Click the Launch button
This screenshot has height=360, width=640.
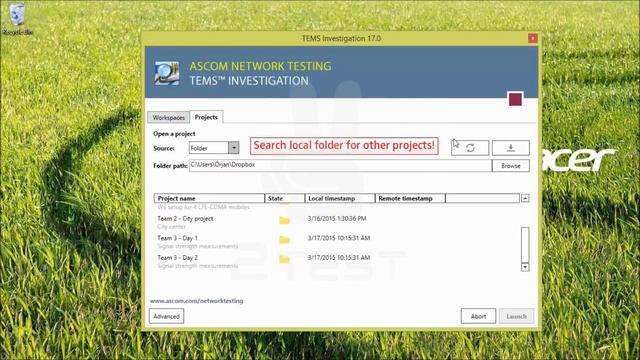516,316
